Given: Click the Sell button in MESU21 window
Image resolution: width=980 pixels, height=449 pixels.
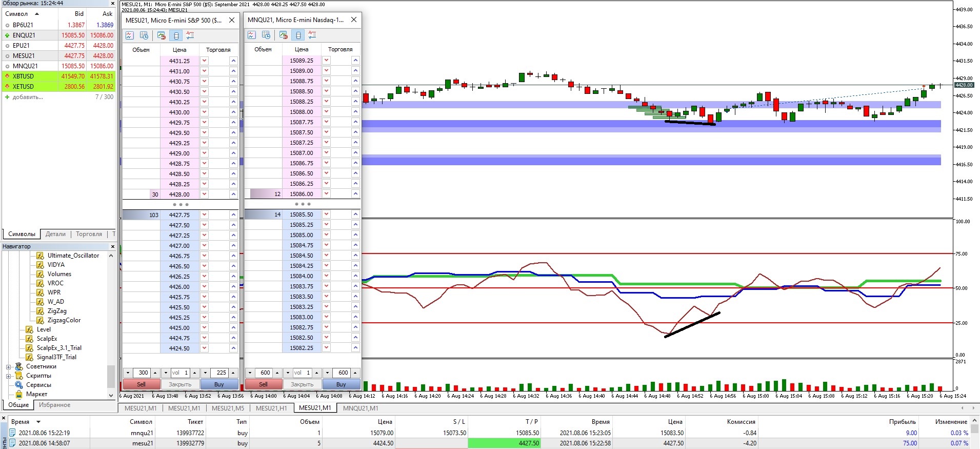Looking at the screenshot, I should click(141, 384).
